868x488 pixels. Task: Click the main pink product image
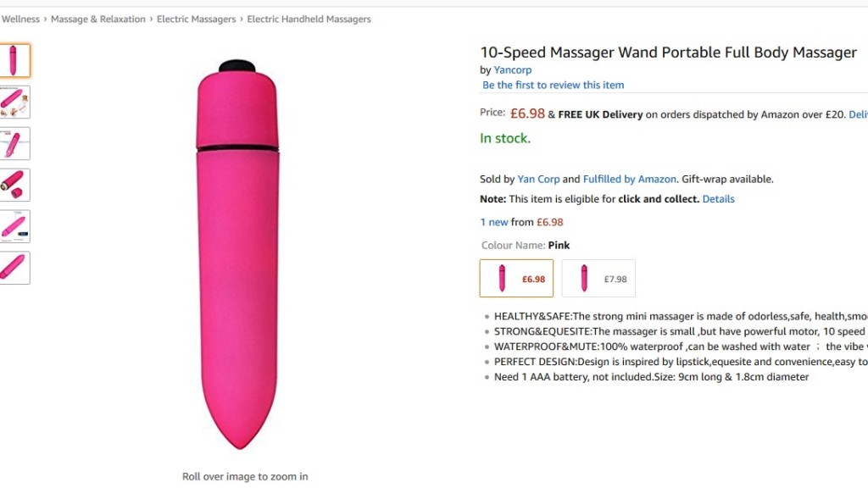[236, 254]
